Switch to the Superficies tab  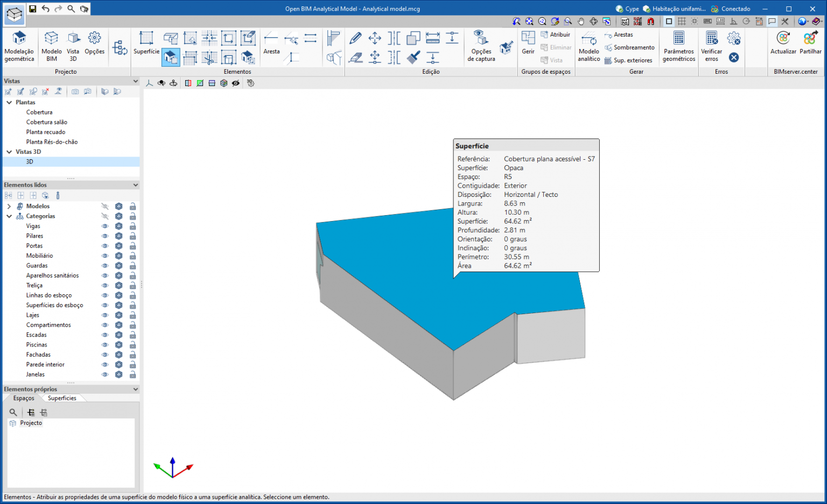coord(62,398)
